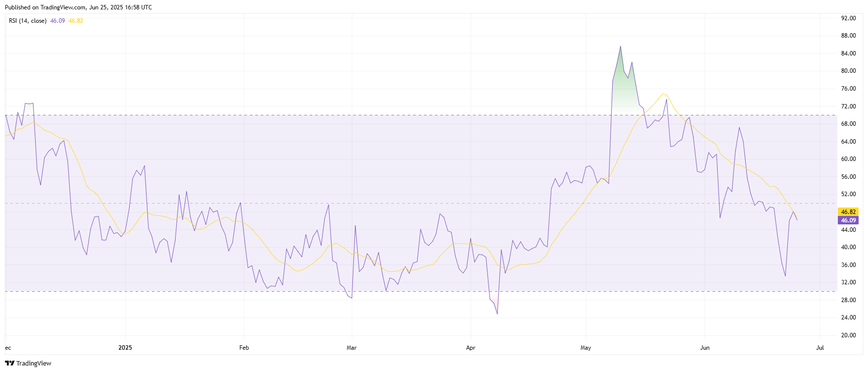Open the TradingView text link at bottom
This screenshot has height=372, width=868.
pos(34,363)
